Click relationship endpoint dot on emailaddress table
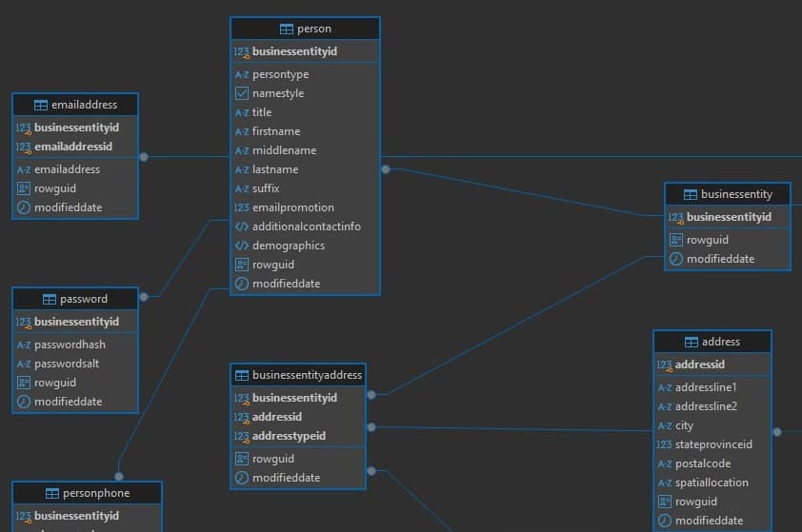Viewport: 802px width, 532px height. click(x=144, y=157)
